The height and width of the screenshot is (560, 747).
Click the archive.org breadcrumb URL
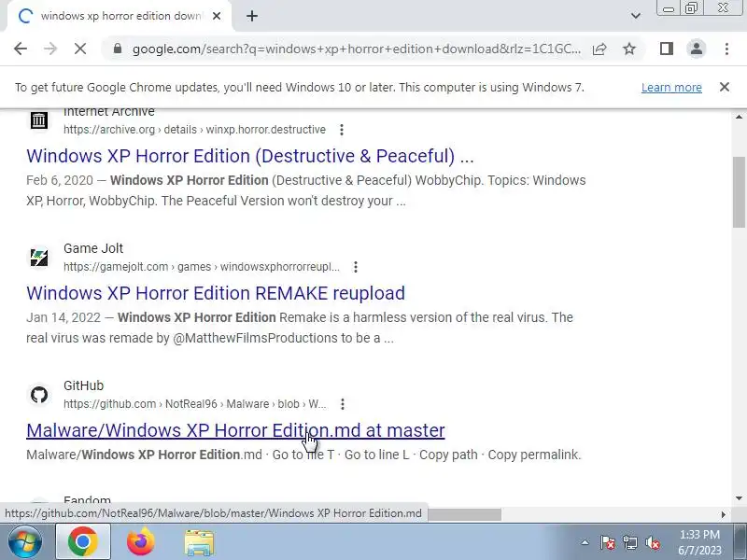[195, 130]
